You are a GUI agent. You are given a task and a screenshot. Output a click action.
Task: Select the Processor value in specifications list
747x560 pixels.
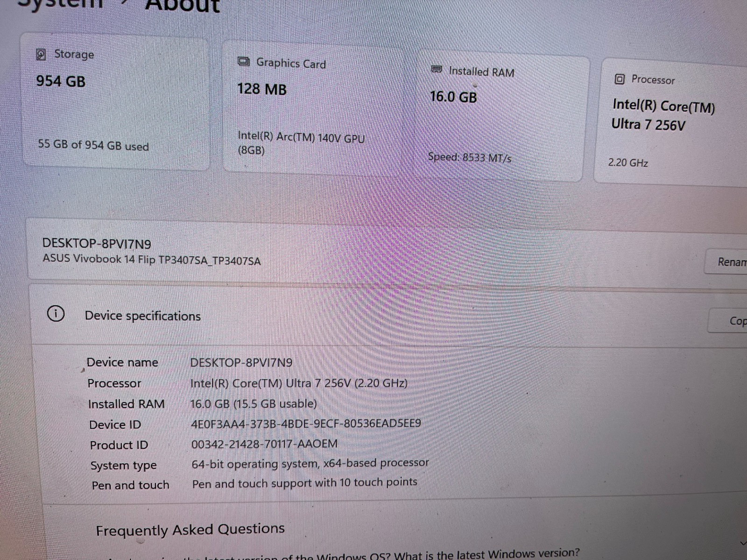click(x=299, y=384)
